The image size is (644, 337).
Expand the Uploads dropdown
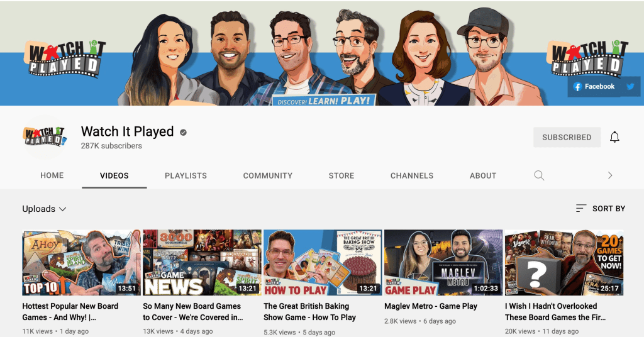pos(44,209)
